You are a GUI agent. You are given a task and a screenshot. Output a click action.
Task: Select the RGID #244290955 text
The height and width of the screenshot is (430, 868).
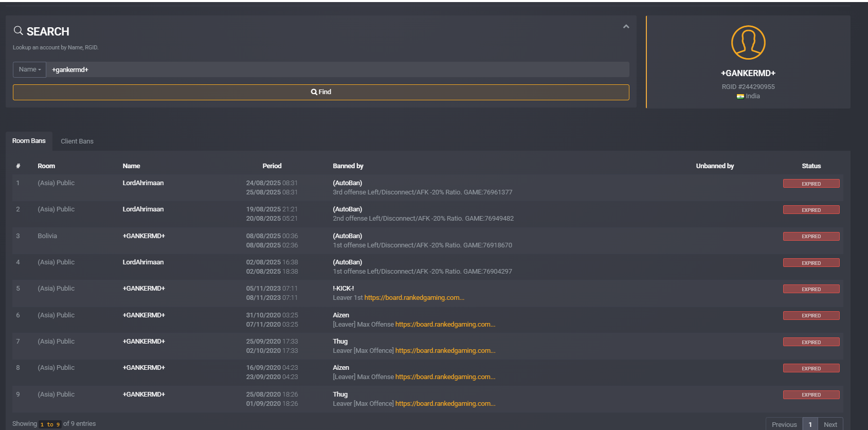[x=748, y=87]
